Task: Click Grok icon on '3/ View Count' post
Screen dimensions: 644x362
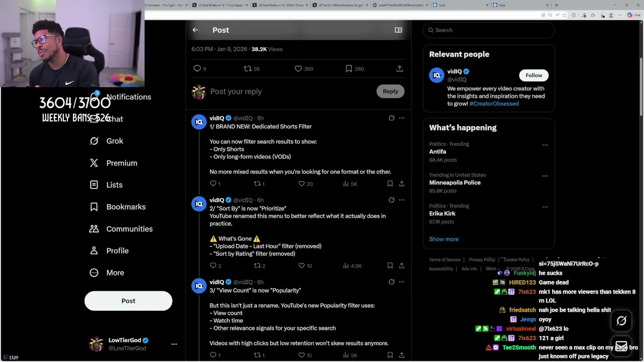Action: tap(391, 282)
